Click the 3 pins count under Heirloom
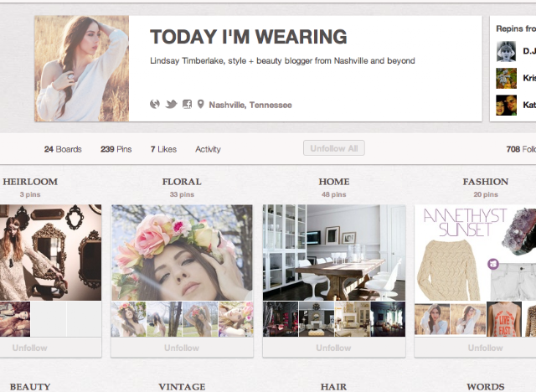This screenshot has height=392, width=536. tap(30, 194)
